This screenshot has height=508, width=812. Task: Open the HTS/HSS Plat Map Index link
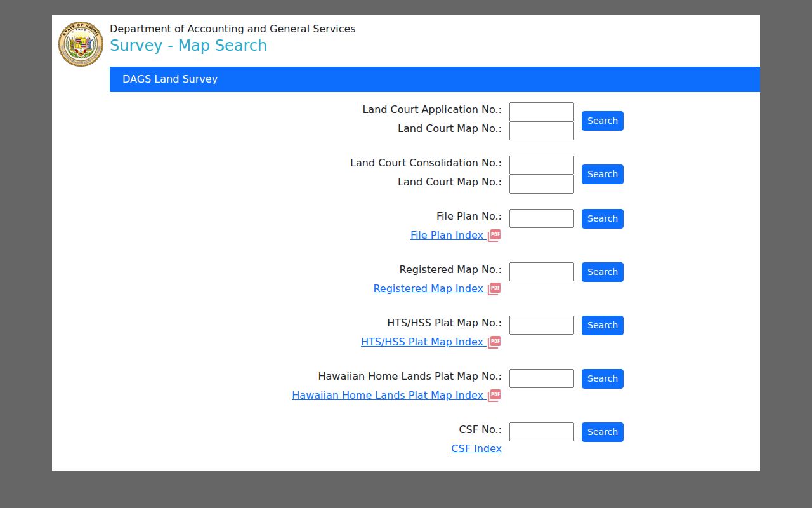(x=422, y=342)
